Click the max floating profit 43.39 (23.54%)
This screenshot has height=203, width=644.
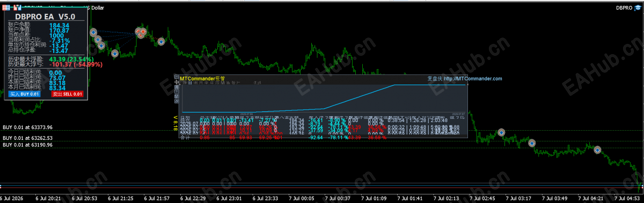[x=71, y=59]
